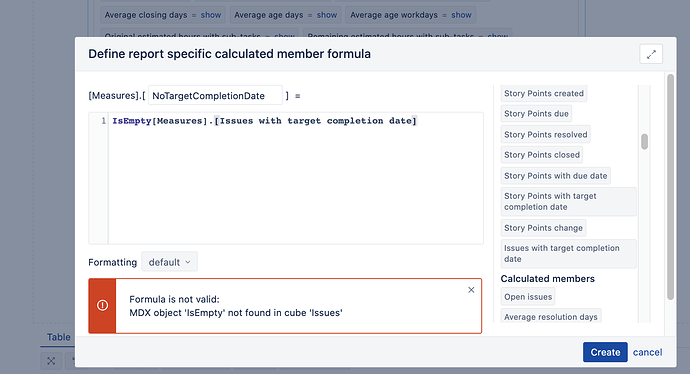Click inside the formula code editor
The image size is (690, 374).
tap(295, 178)
